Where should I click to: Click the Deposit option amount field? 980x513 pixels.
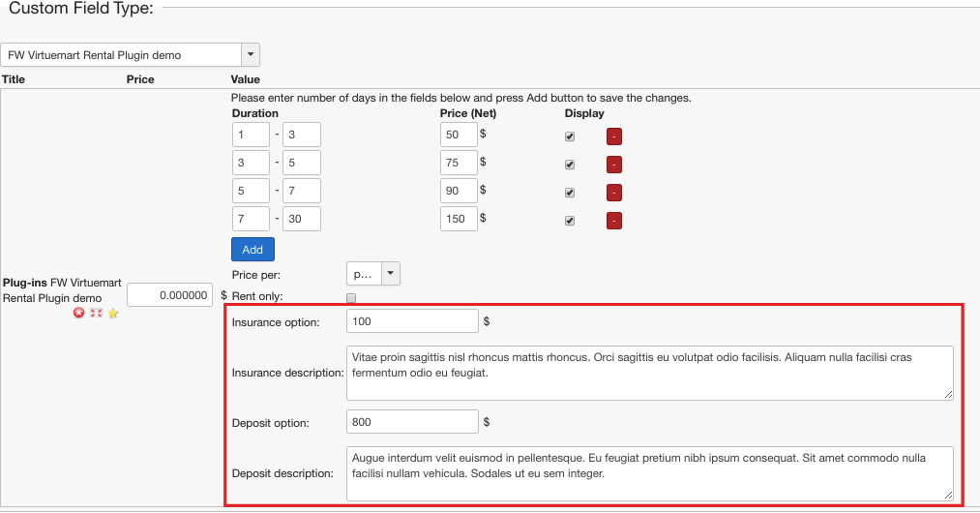412,422
